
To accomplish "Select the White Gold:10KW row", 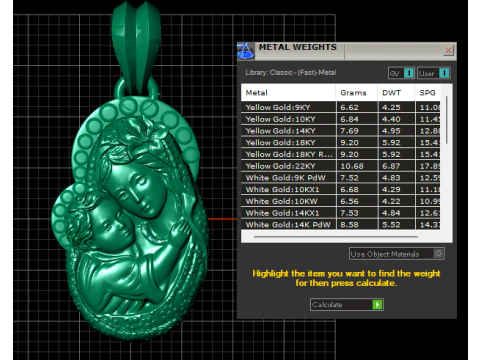I will pos(340,201).
